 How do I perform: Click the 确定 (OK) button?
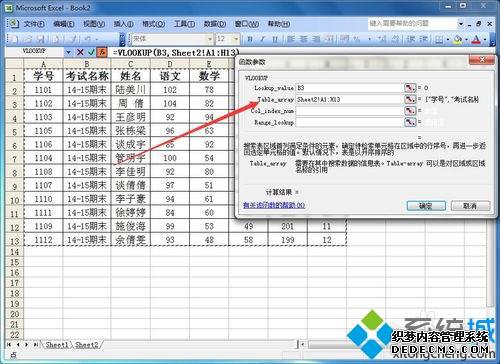pyautogui.click(x=426, y=206)
